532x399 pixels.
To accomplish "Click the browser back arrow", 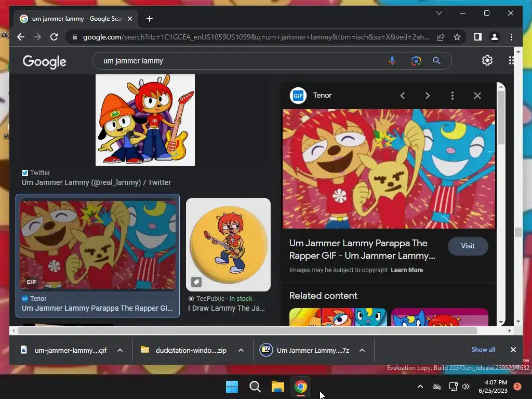I will point(21,37).
